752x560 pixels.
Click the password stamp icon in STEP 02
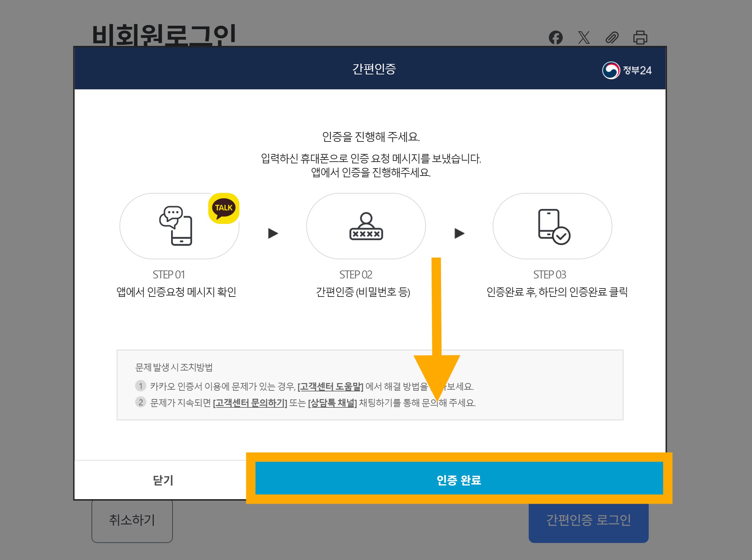coord(366,226)
